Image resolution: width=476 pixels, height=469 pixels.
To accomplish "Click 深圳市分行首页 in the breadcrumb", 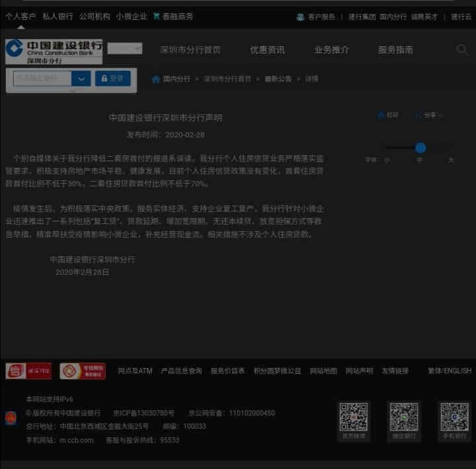I will click(227, 79).
